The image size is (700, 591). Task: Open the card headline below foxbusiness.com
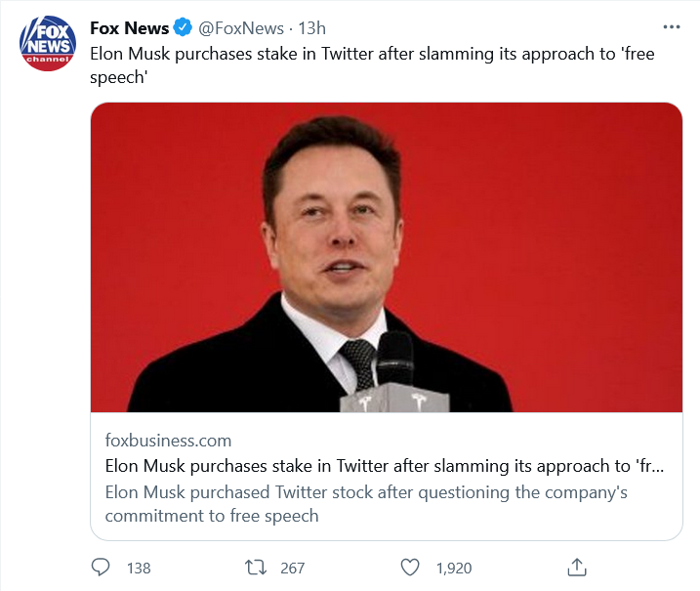point(385,466)
